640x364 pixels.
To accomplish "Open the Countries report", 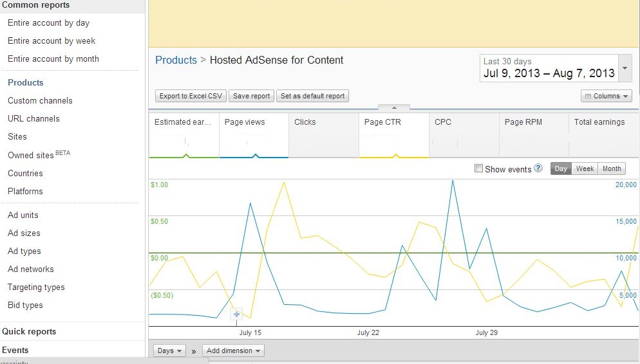I will [25, 173].
